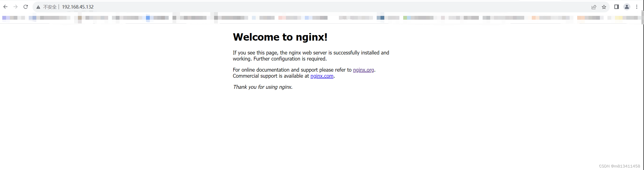The image size is (644, 170).
Task: Reload the current page
Action: (x=25, y=7)
